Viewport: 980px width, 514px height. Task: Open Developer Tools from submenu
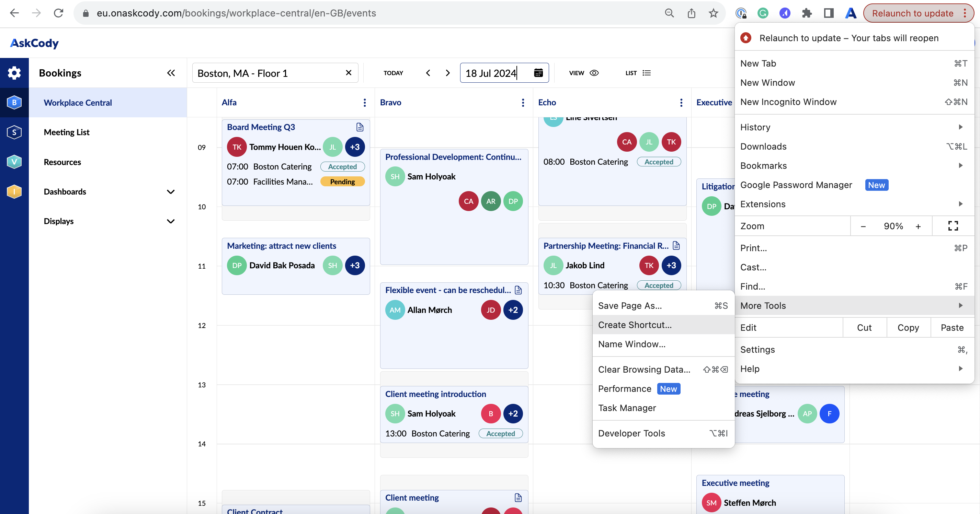pyautogui.click(x=663, y=433)
